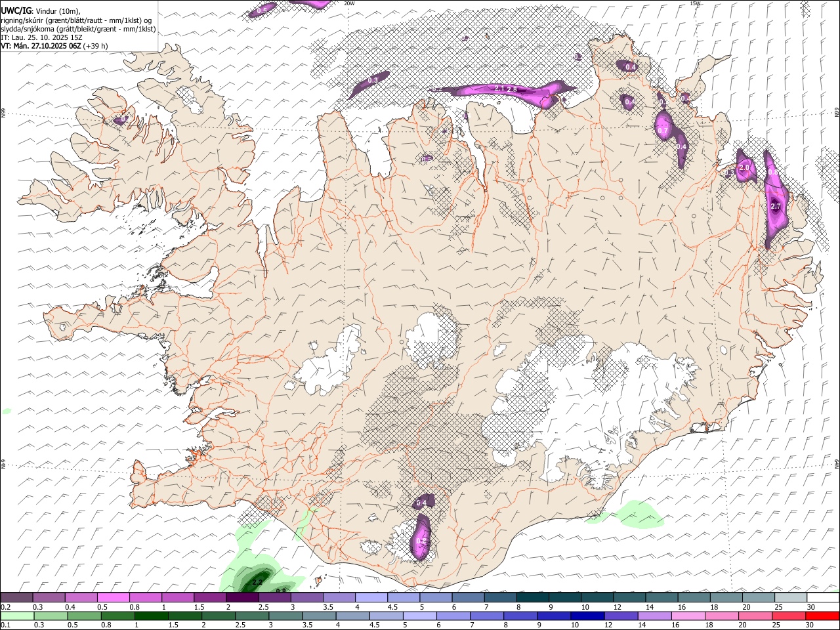The width and height of the screenshot is (840, 630).
Task: Select the 'rigning/skúrir' legend description line
Action: [x=76, y=20]
